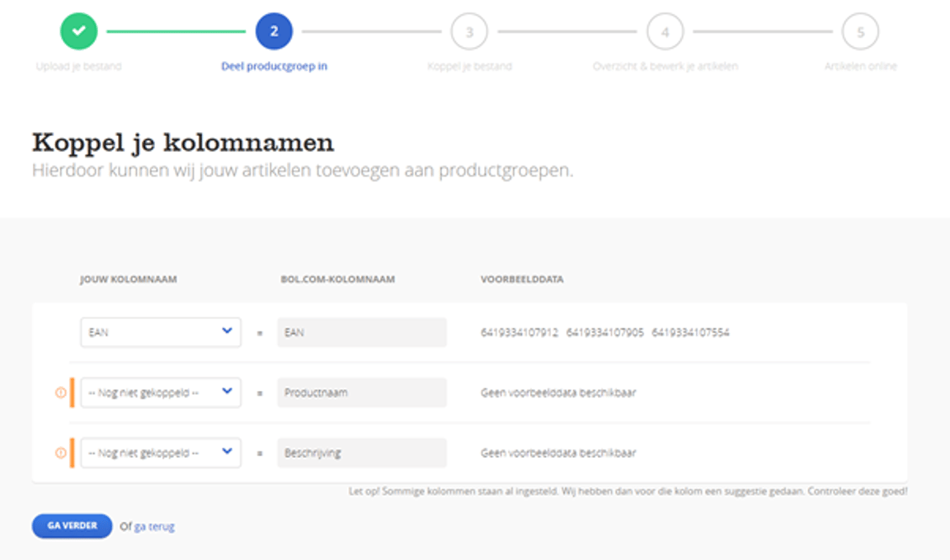Screen dimensions: 950x560
Task: Expand the unlinked dropdown for Beschrijving
Action: pyautogui.click(x=161, y=453)
